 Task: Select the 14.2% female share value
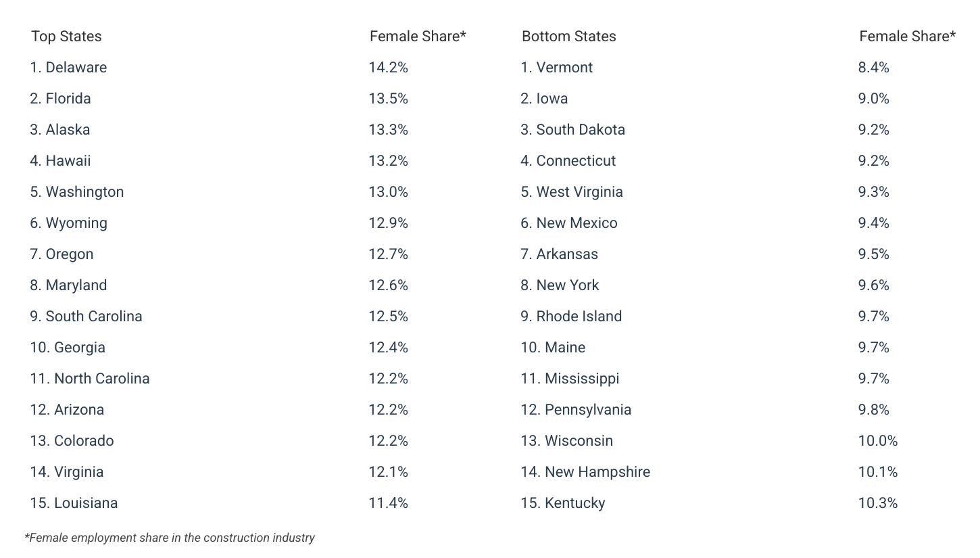pos(388,68)
